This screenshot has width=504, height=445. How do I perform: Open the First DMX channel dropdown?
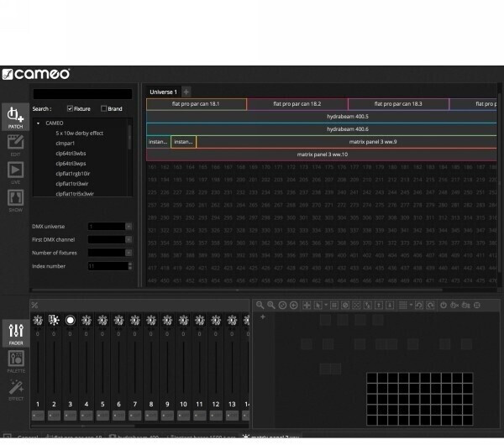tap(129, 239)
